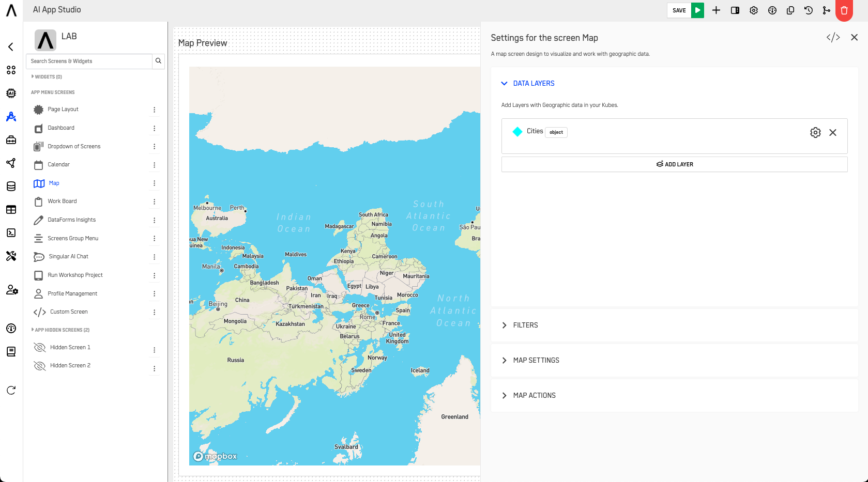Screen dimensions: 868x482
Task: Select Dashboard screen
Action: (61, 128)
